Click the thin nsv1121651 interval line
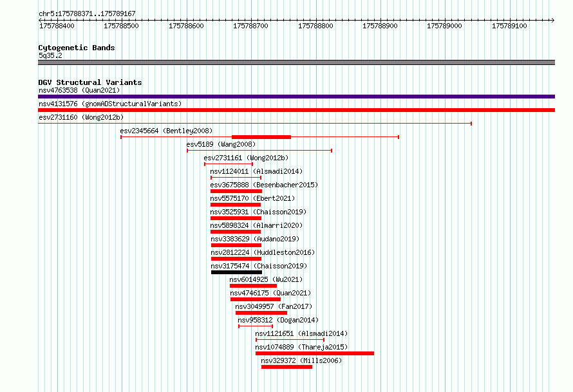The height and width of the screenshot is (392, 573). pos(290,340)
